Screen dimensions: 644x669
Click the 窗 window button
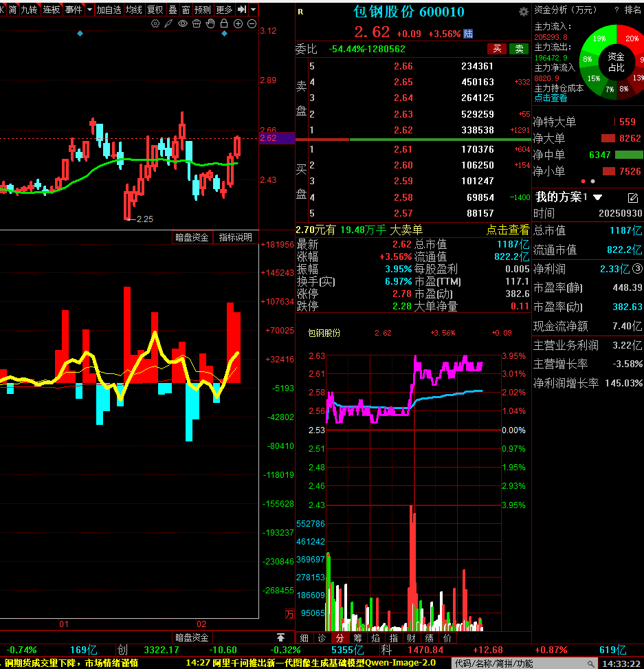point(186,10)
